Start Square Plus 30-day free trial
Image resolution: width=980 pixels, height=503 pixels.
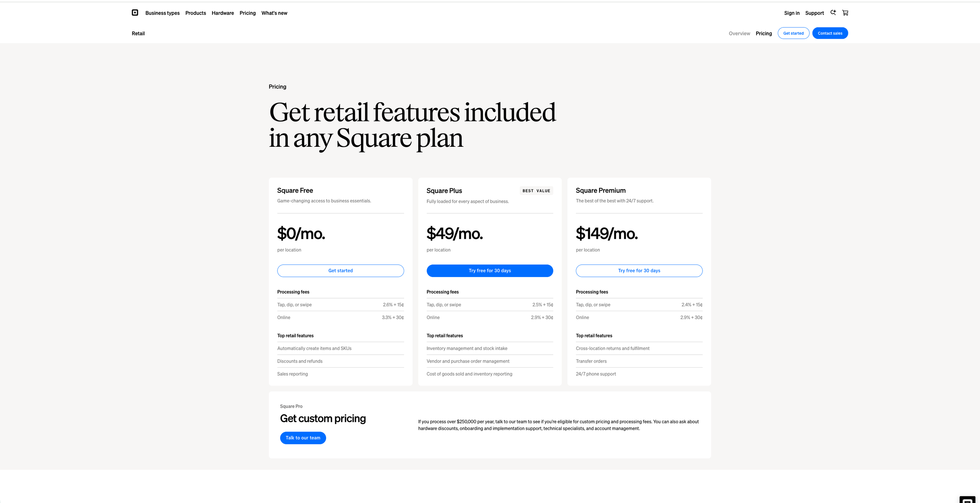[x=490, y=271]
